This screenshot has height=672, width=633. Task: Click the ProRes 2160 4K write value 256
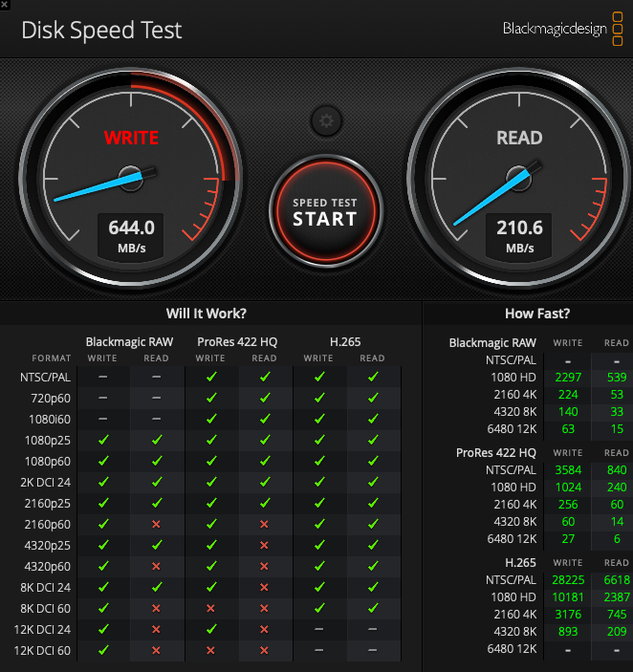pos(568,504)
